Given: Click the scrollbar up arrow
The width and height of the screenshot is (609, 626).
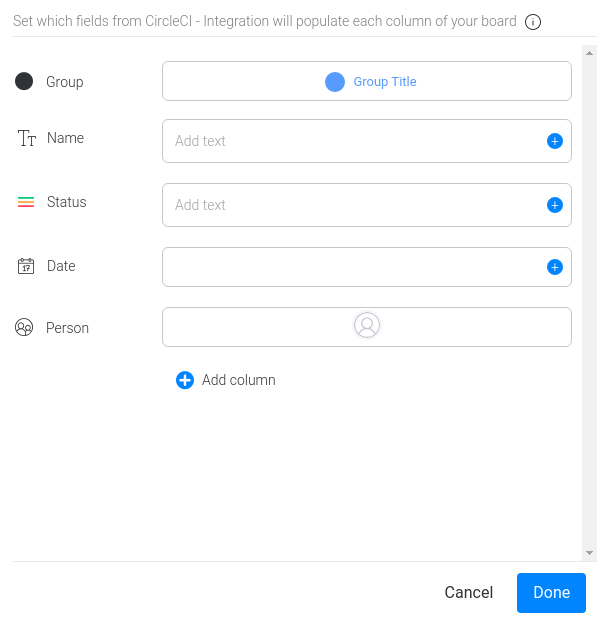Looking at the screenshot, I should click(590, 49).
